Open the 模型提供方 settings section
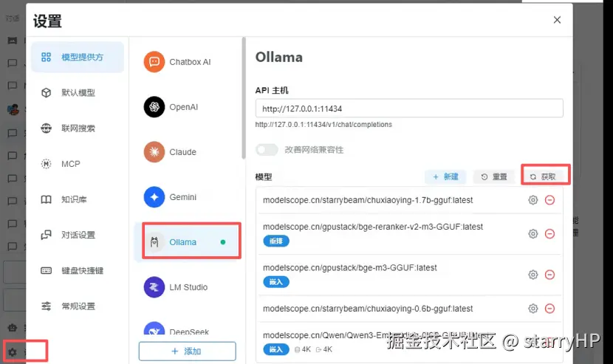The width and height of the screenshot is (613, 364). point(78,57)
